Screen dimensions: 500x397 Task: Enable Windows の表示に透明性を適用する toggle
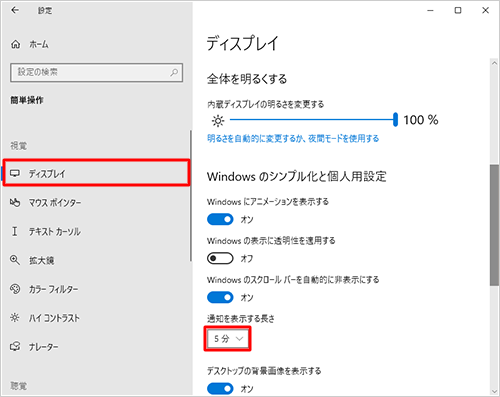[x=220, y=258]
